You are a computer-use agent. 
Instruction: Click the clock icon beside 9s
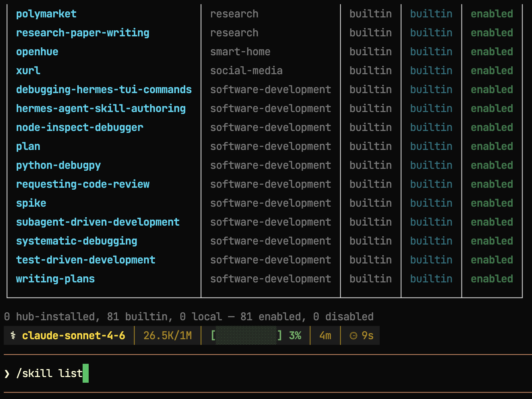pyautogui.click(x=353, y=335)
